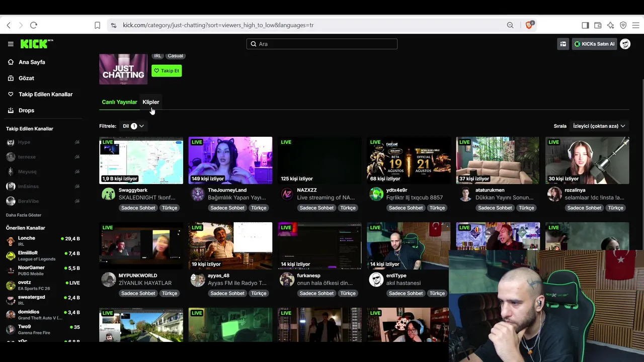
Task: Open the Brave VPN shield icon
Action: click(623, 25)
